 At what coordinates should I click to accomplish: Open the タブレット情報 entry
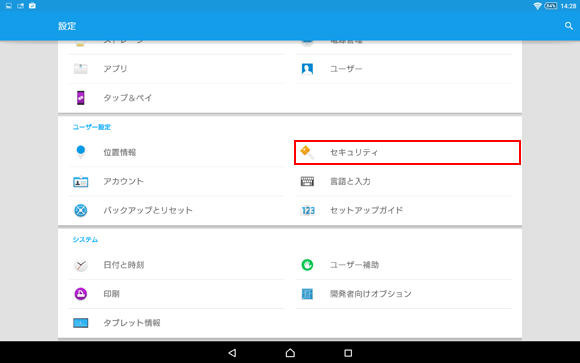tap(177, 323)
